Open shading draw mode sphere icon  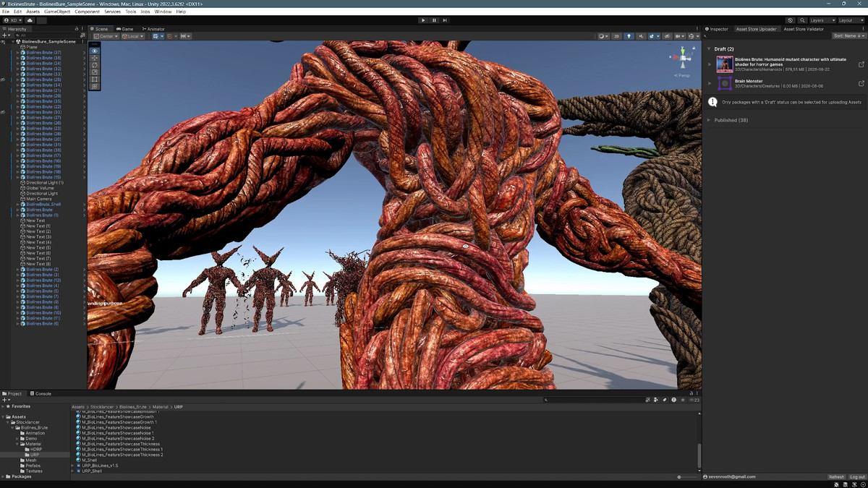click(x=604, y=36)
